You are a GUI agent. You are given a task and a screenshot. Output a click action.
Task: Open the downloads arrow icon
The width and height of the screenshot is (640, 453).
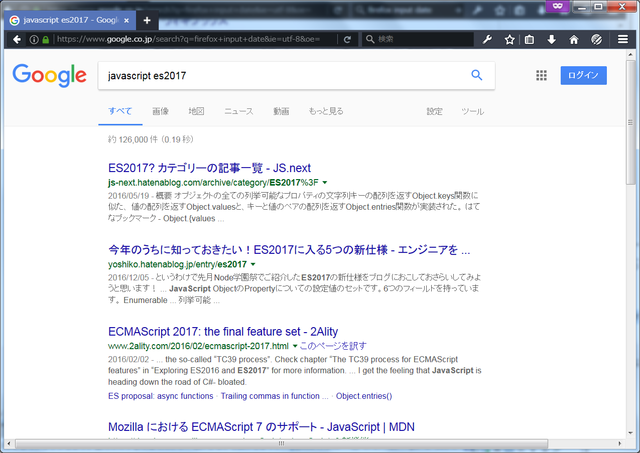point(551,40)
